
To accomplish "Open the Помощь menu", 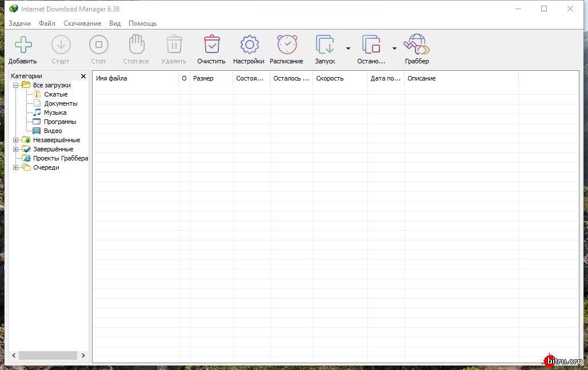I will [142, 23].
